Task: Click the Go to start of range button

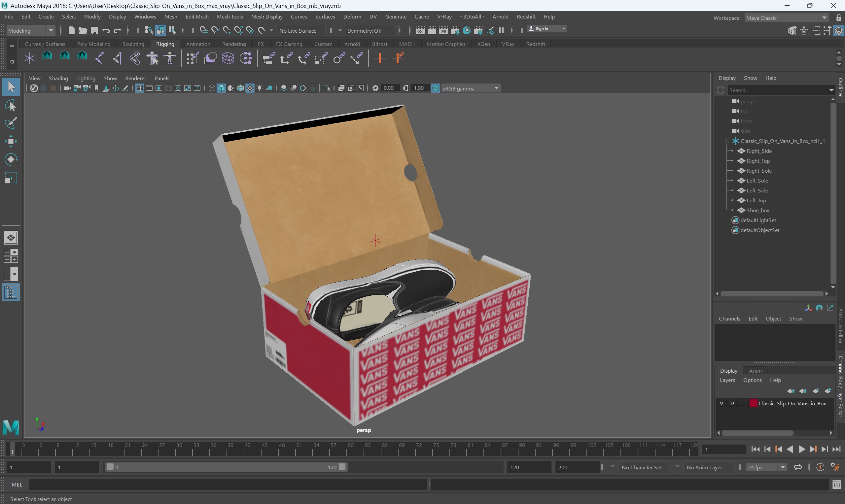Action: pyautogui.click(x=755, y=449)
